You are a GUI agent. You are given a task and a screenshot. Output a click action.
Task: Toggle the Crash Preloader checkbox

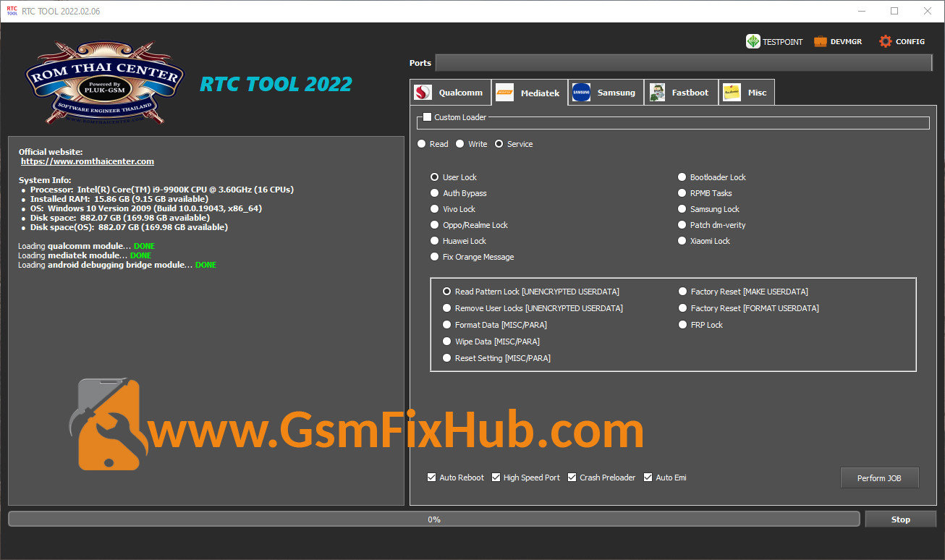click(572, 478)
